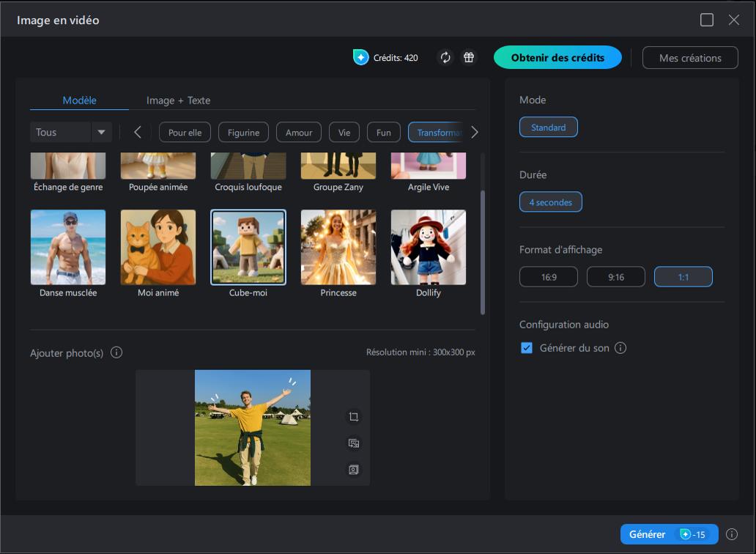Click the refresh credits icon

tap(445, 56)
